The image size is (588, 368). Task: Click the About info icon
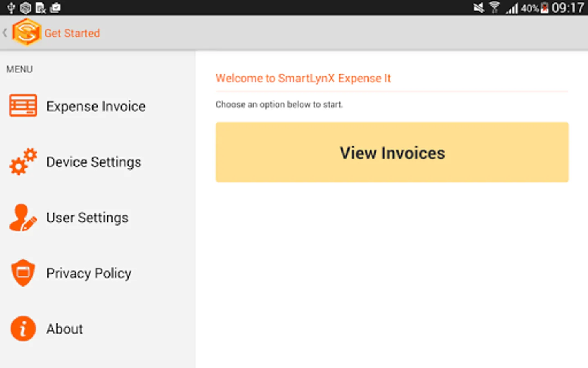23,328
